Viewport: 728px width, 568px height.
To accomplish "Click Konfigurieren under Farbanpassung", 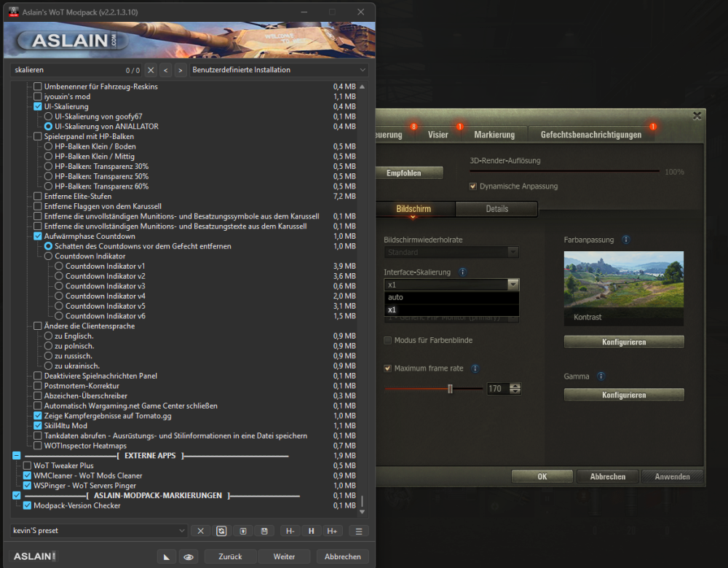I will pos(624,342).
